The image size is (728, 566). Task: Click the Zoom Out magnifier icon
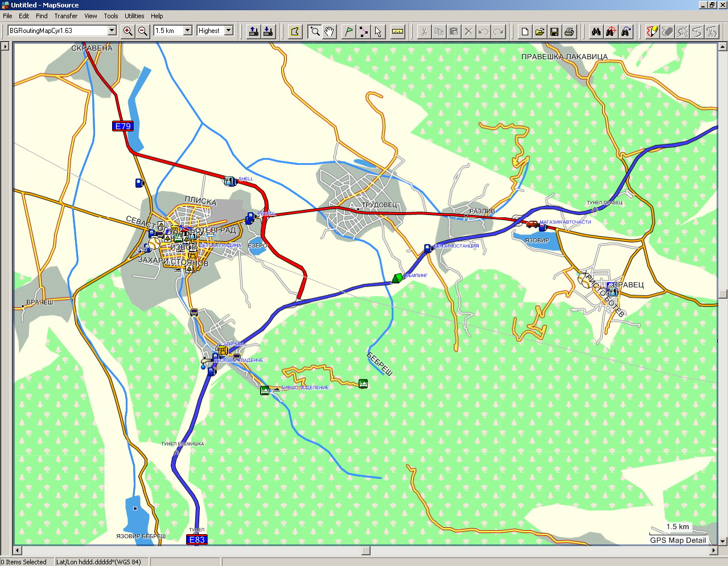point(143,31)
